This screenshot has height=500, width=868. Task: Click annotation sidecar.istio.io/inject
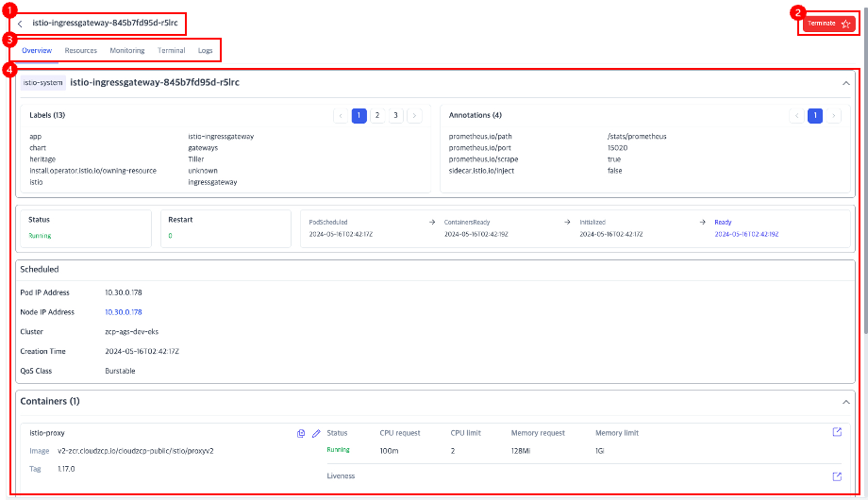(481, 171)
